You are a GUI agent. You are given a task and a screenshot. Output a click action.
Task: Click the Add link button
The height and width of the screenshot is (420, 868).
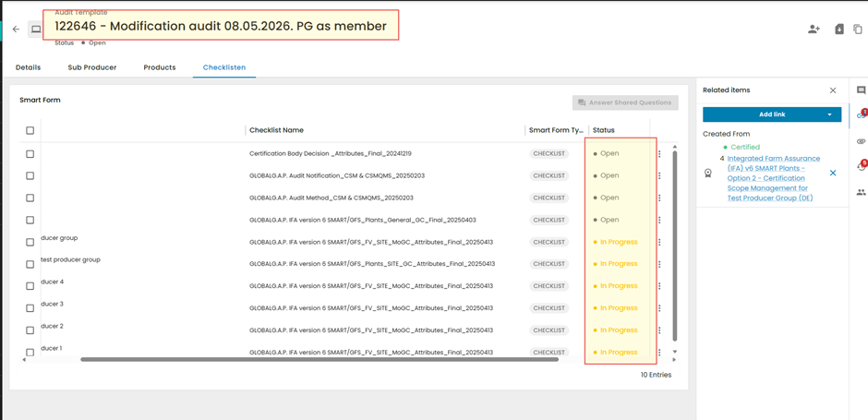[x=772, y=114]
